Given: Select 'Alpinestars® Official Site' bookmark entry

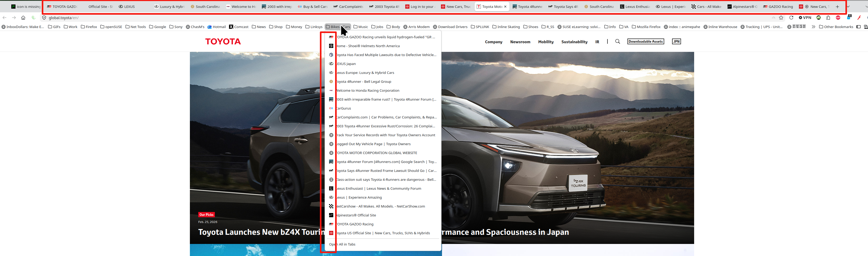Looking at the screenshot, I should coord(356,215).
